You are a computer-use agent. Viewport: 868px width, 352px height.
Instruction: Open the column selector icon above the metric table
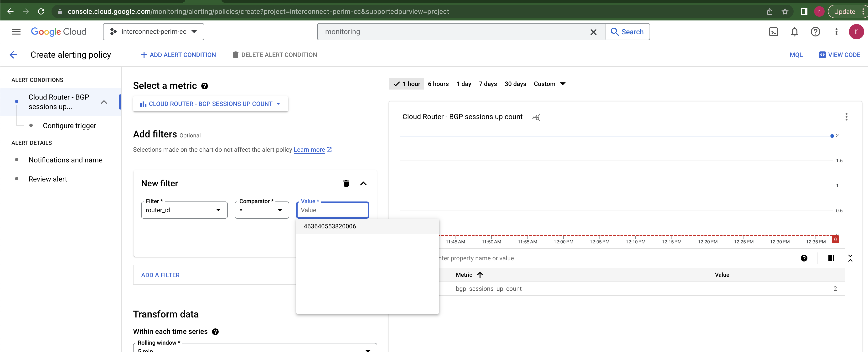click(x=831, y=258)
